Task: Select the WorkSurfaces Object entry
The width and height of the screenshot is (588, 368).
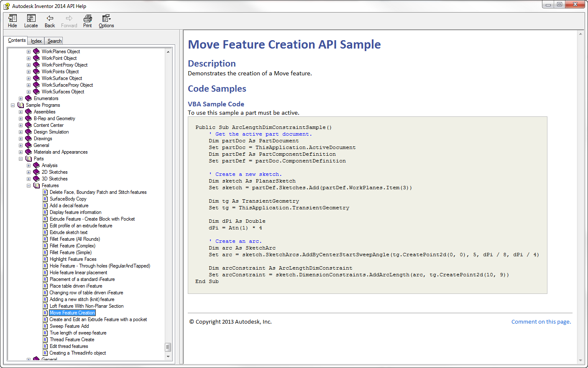Action: (x=63, y=92)
